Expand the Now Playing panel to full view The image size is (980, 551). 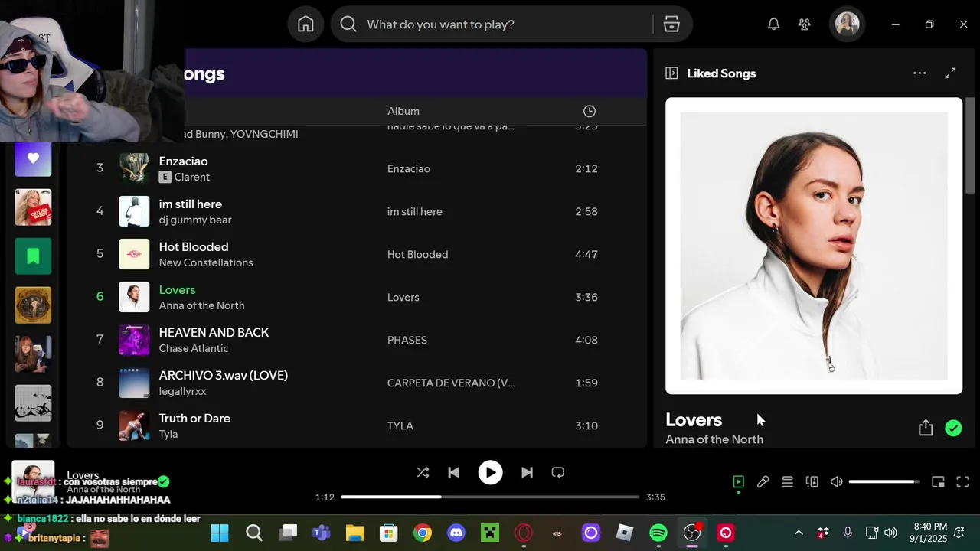(950, 73)
